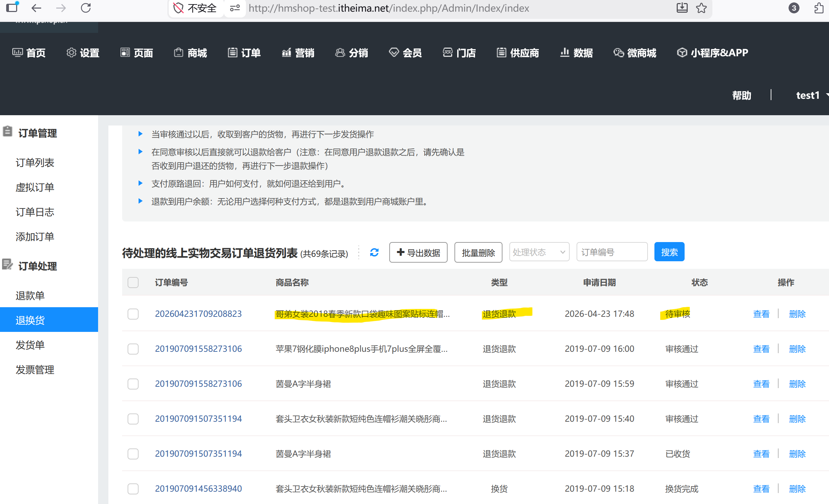Open the extensions puzzle icon
This screenshot has width=829, height=504.
coord(819,8)
